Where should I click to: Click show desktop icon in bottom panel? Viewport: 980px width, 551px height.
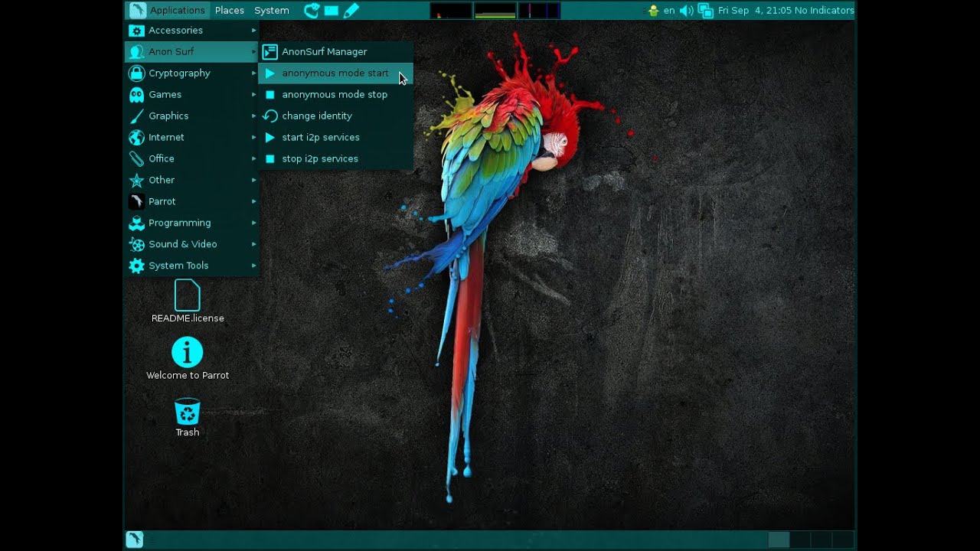click(x=135, y=540)
